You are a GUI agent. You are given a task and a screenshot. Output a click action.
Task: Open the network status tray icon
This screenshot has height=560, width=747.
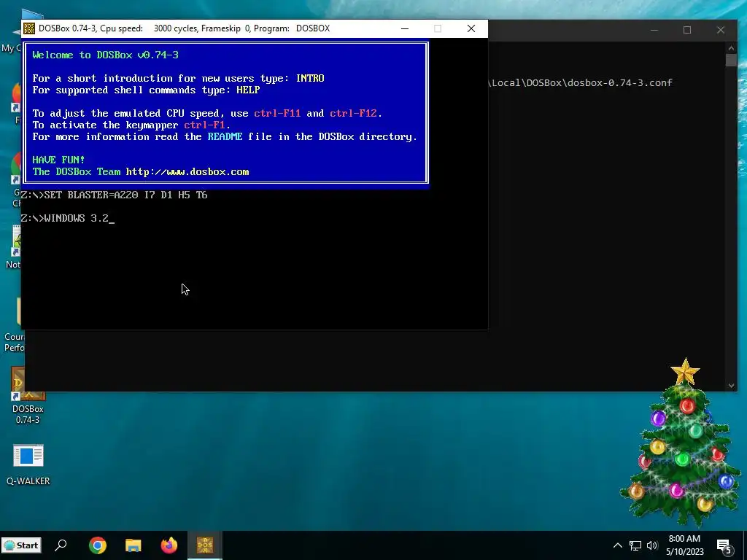coord(635,545)
